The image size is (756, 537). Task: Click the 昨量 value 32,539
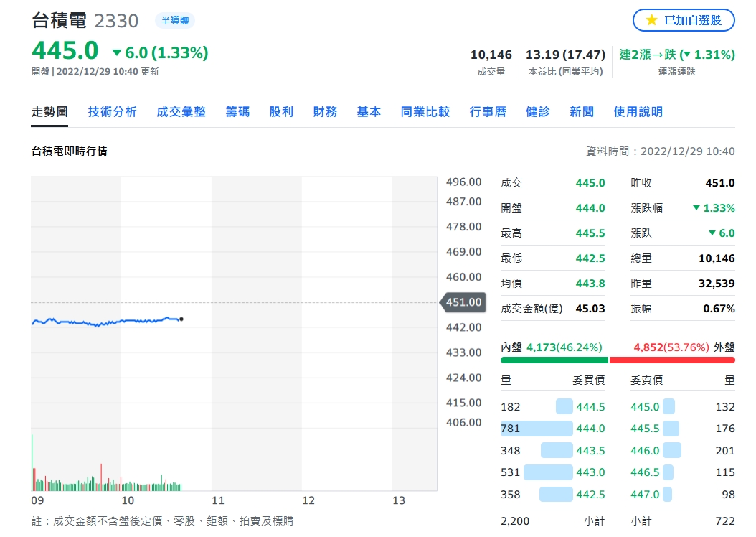tap(717, 283)
